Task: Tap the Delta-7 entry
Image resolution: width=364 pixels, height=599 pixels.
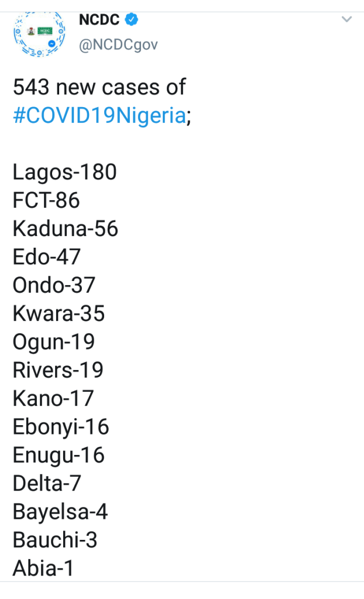Action: coord(47,484)
